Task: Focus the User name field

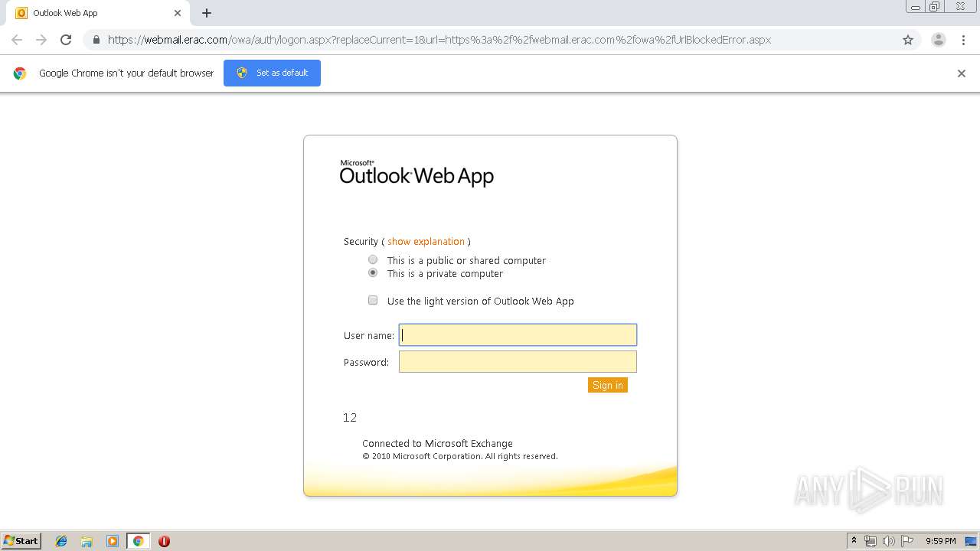Action: point(518,334)
